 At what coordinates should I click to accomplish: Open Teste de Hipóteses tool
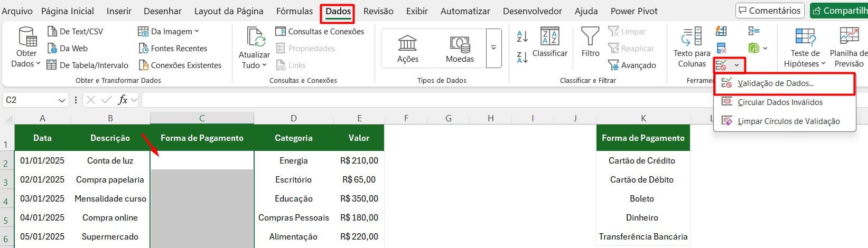tap(805, 47)
